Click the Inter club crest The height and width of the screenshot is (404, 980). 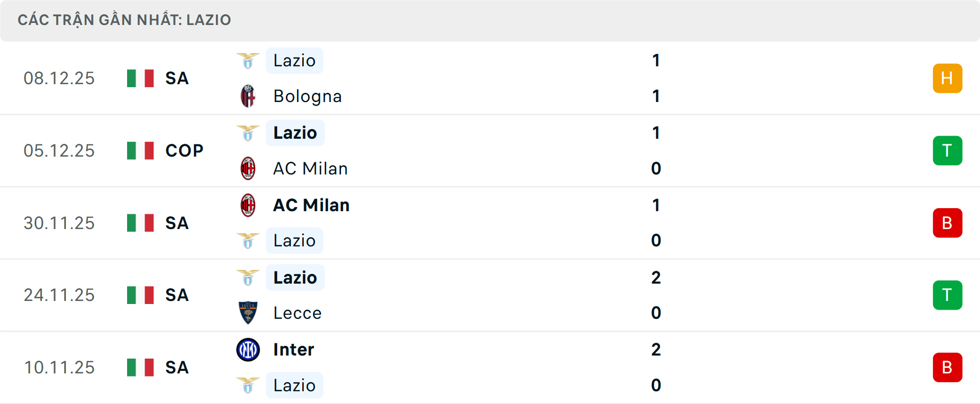click(248, 350)
